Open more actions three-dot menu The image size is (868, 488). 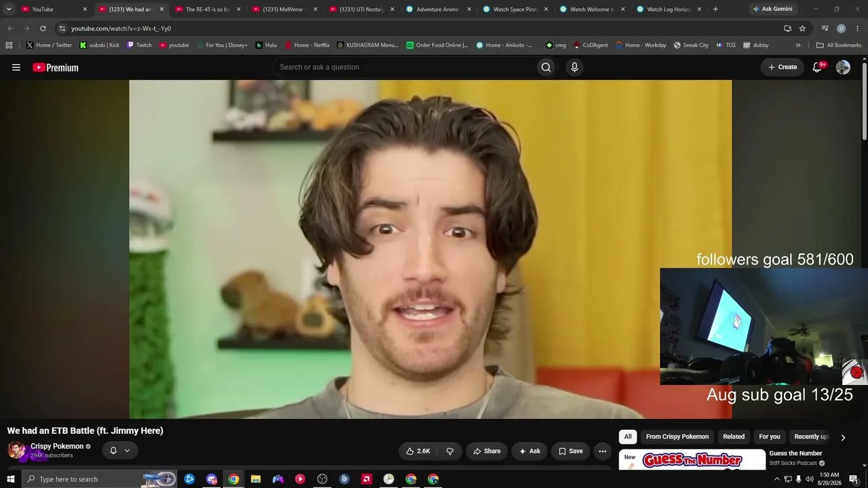602,451
